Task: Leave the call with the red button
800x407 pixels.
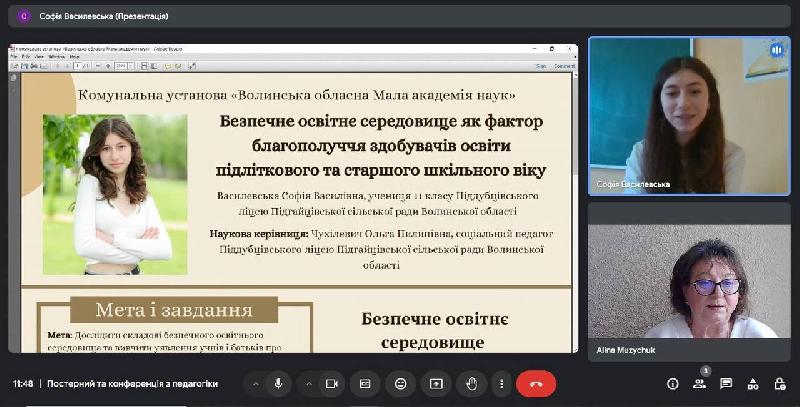Action: (x=536, y=384)
